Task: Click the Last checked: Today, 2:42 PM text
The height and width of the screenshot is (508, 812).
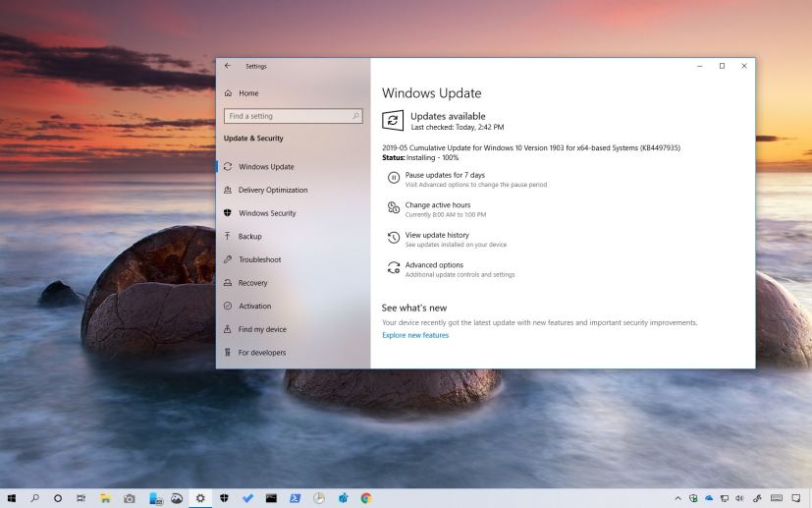Action: tap(458, 127)
